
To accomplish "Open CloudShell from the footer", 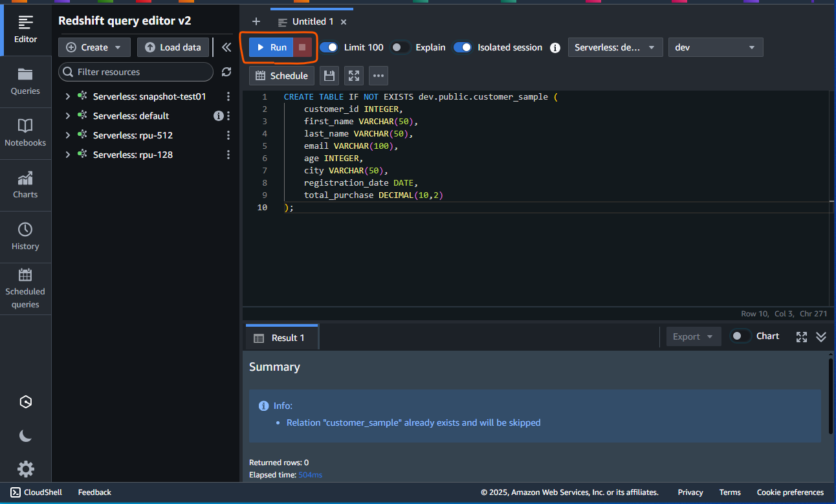I will coord(36,492).
